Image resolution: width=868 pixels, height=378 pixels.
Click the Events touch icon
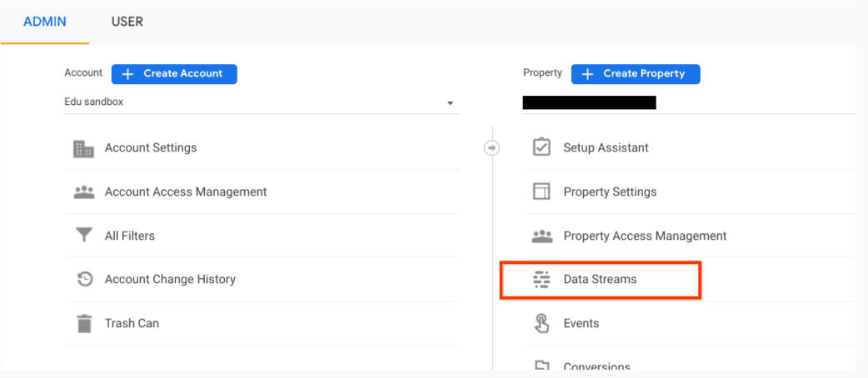(x=541, y=324)
